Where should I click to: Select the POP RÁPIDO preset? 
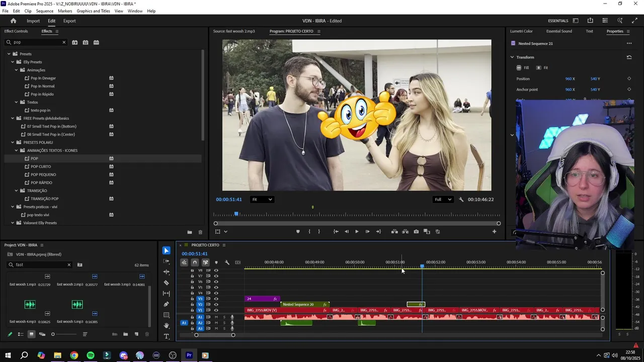click(41, 183)
